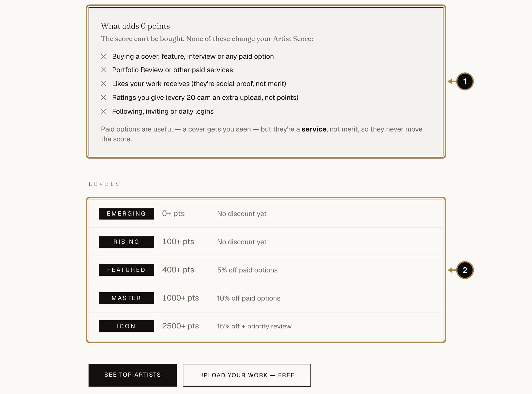Click the X icon beside Portfolio Review
The image size is (532, 394).
(x=104, y=70)
